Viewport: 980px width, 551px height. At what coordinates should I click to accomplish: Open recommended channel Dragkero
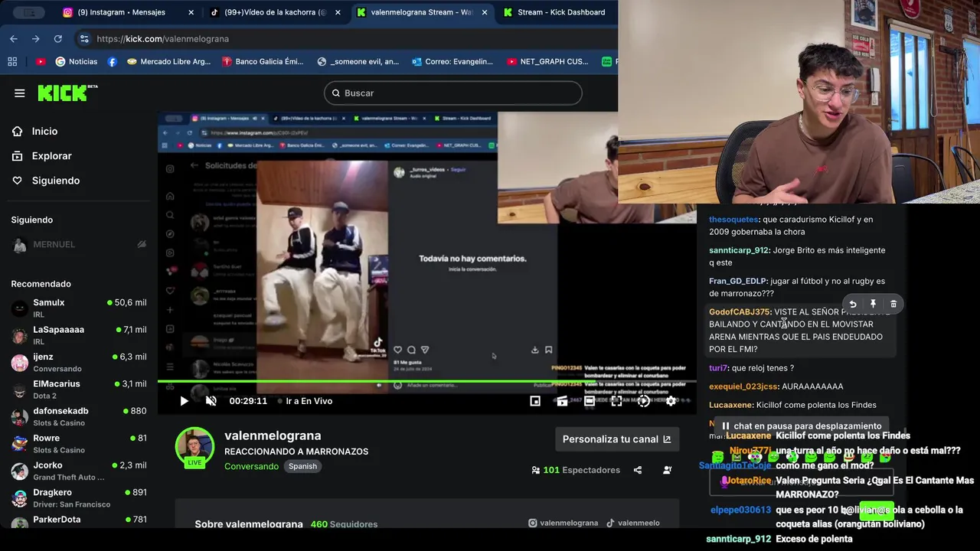79,497
